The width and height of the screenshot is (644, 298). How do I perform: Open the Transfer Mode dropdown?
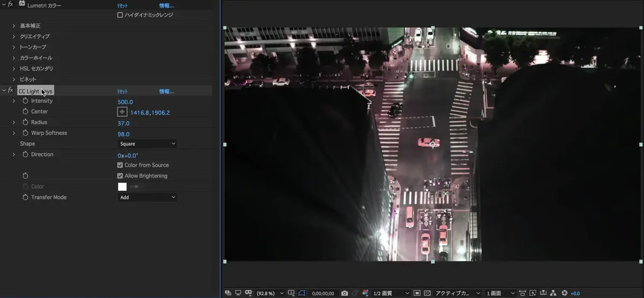(147, 197)
